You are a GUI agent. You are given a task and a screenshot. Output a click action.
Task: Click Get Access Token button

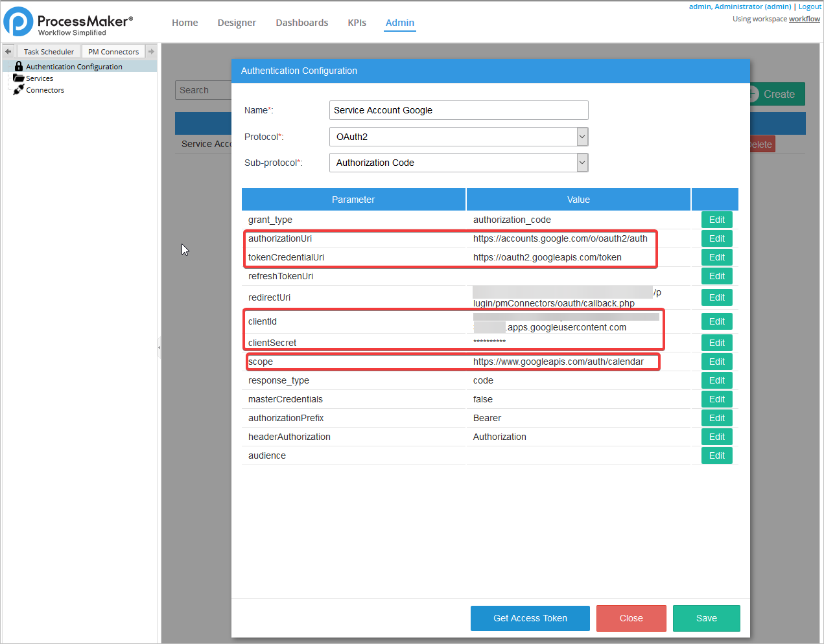[x=530, y=618]
